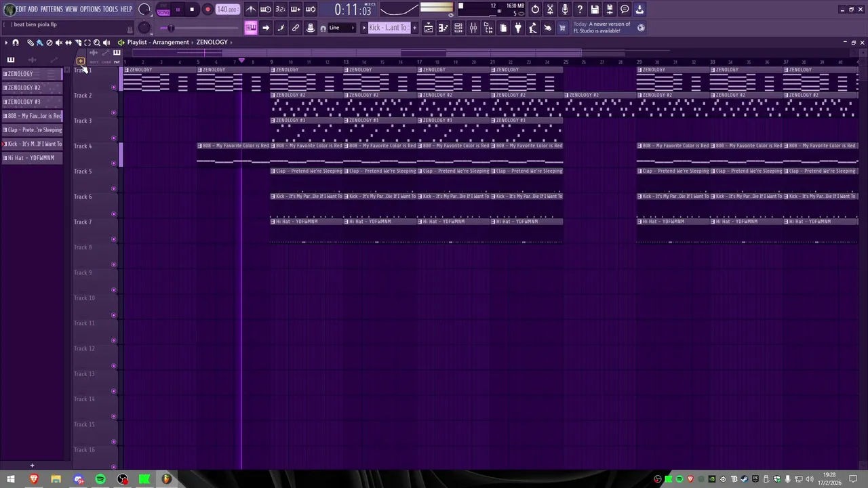Open the audio editor scissors icon

point(550,9)
